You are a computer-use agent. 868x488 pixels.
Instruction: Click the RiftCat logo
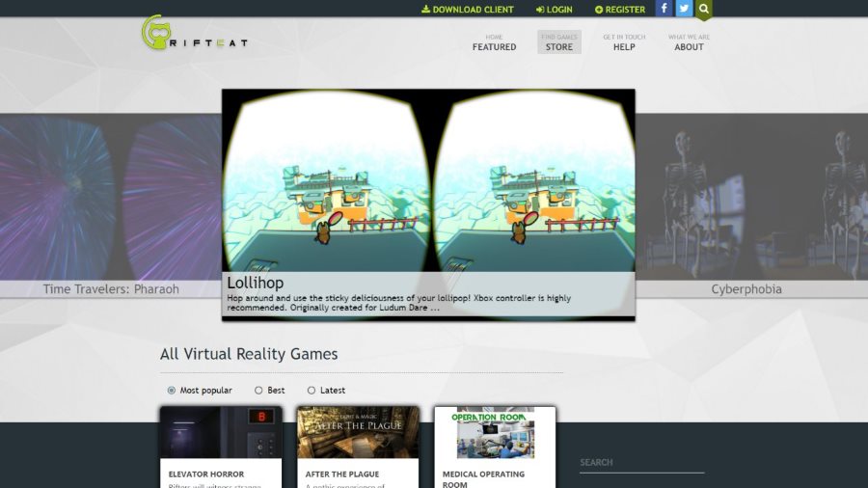tap(194, 33)
